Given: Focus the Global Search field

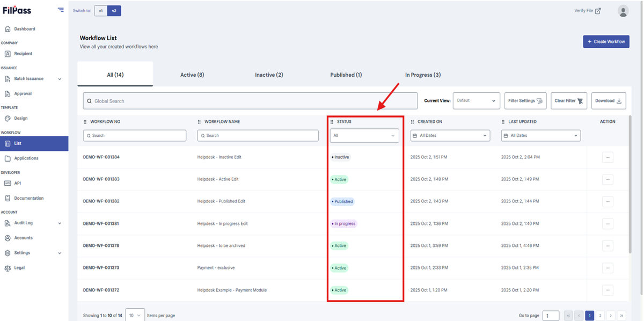Looking at the screenshot, I should tap(250, 101).
